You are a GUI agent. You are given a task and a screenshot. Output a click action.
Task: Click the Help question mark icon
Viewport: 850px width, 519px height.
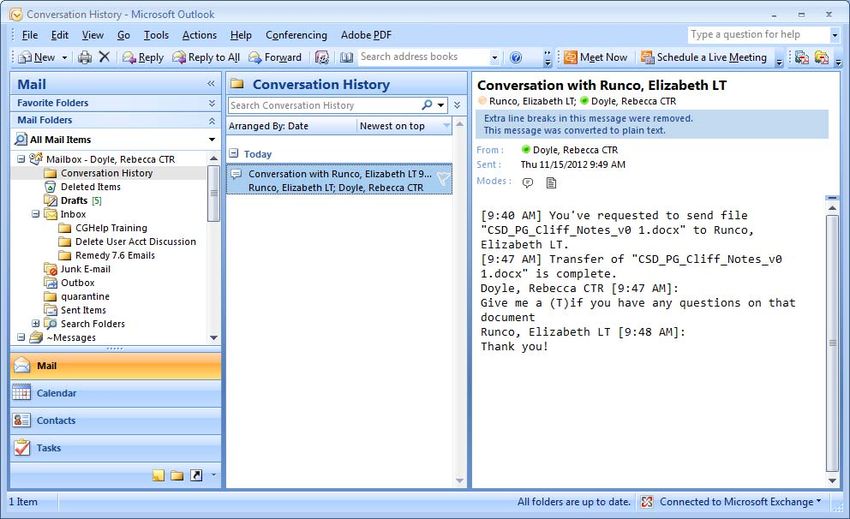tap(516, 57)
